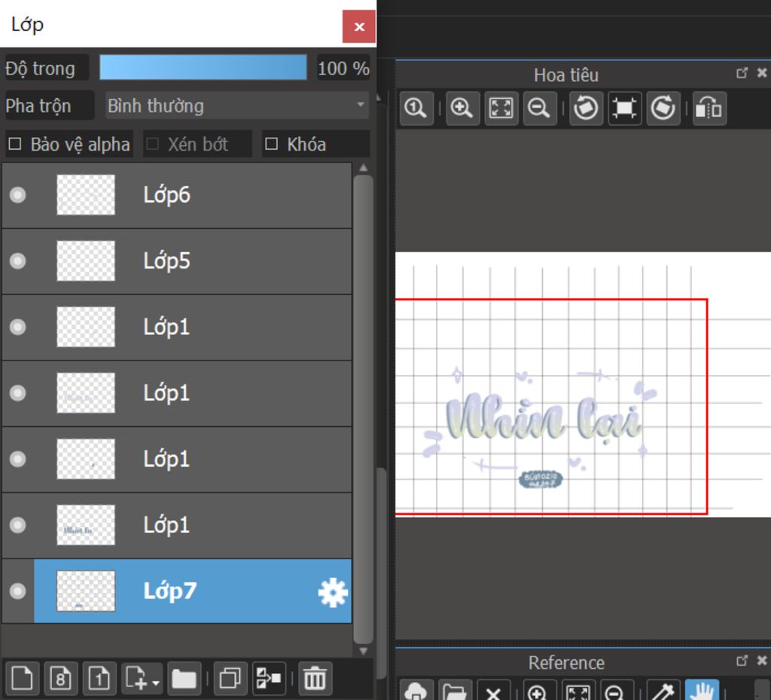
Task: Add a new 8-bit layer
Action: (x=60, y=678)
